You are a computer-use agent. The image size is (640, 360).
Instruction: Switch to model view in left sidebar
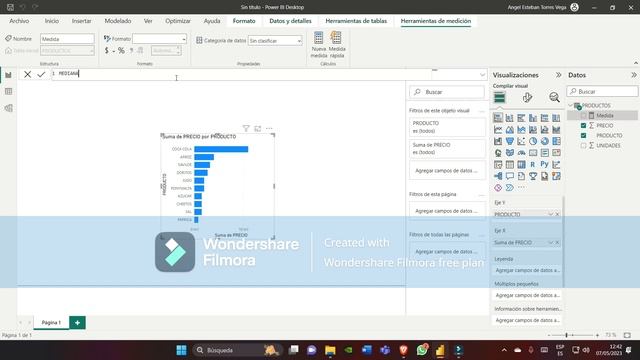9,108
